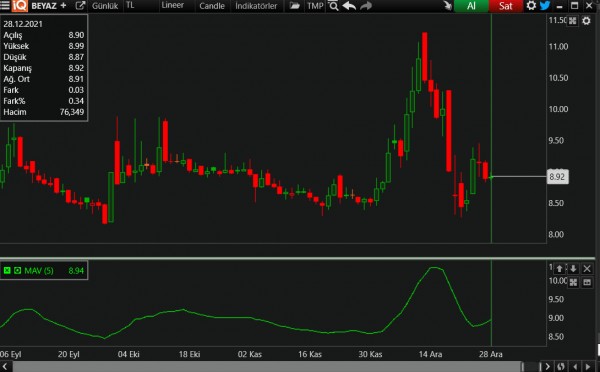Viewport: 600px width, 372px height.
Task: Toggle the MAV (5) green X box
Action: pyautogui.click(x=7, y=271)
